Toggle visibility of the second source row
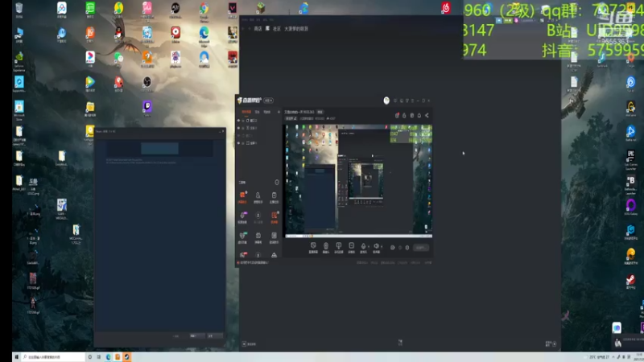 [x=238, y=128]
